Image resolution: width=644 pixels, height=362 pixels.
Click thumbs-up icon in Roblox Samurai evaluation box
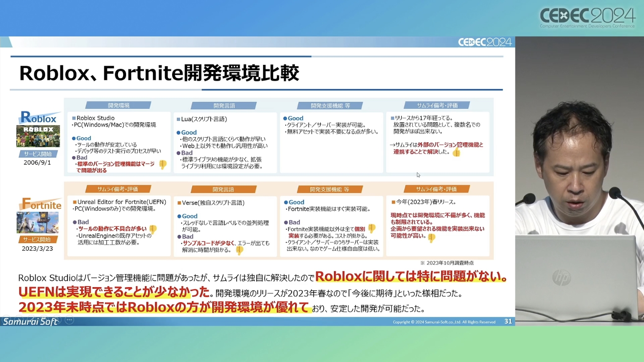click(456, 152)
